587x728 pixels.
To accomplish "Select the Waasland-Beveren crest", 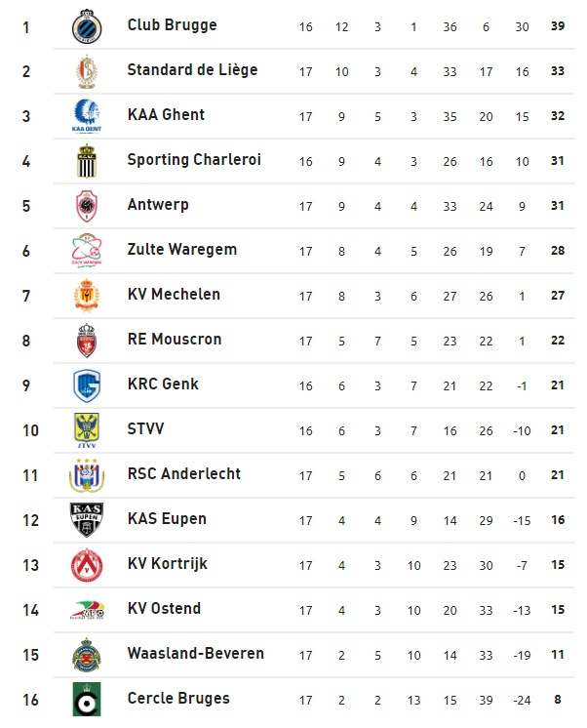I will pos(87,655).
